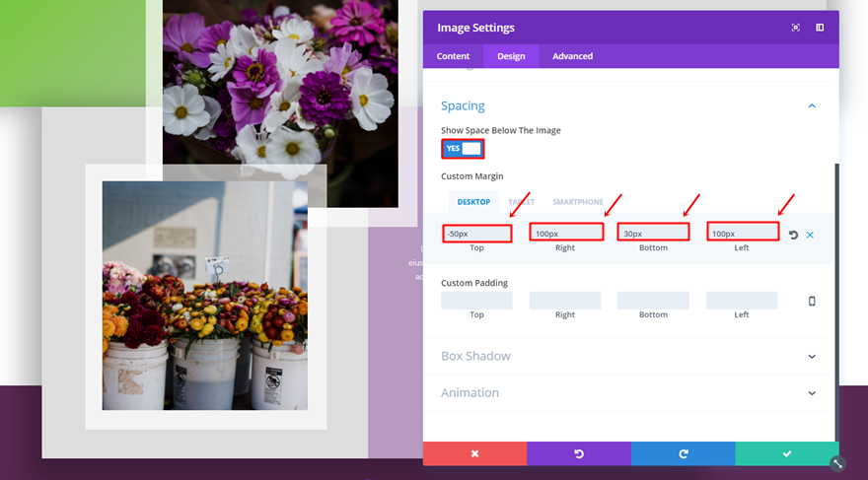Collapse the Spacing section

click(x=812, y=105)
